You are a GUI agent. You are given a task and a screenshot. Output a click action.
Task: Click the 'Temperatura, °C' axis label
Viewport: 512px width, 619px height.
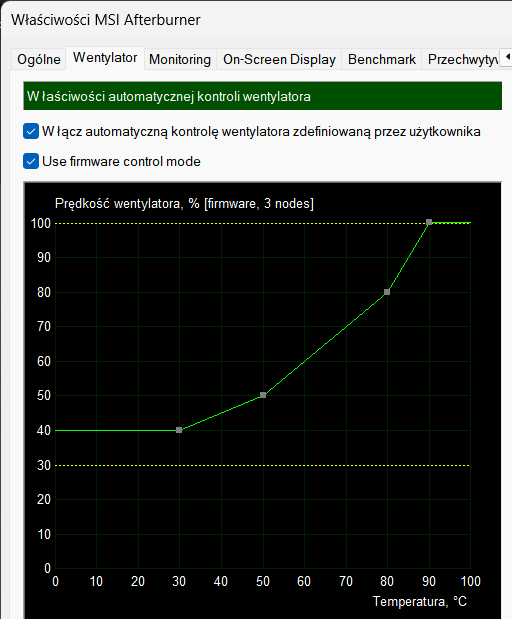tap(420, 602)
